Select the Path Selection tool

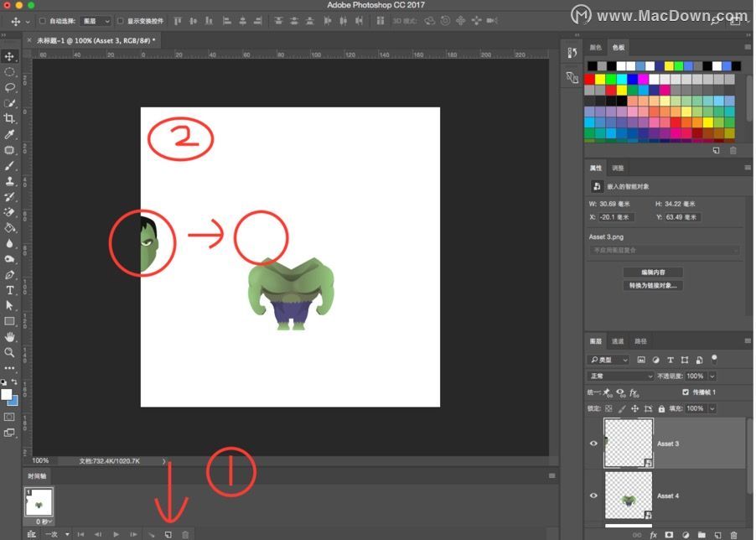point(9,306)
